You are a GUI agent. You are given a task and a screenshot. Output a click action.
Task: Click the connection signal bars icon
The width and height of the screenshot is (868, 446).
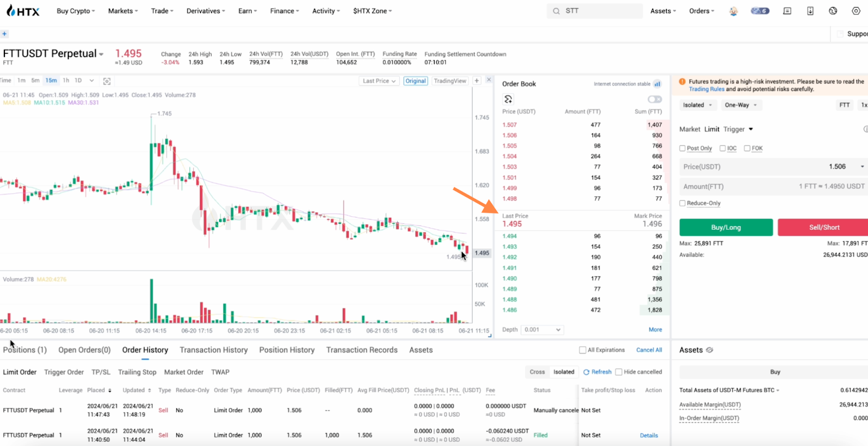click(x=658, y=84)
